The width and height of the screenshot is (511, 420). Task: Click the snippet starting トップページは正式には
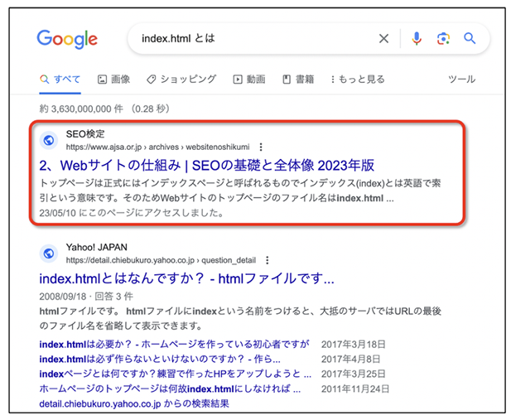[240, 191]
